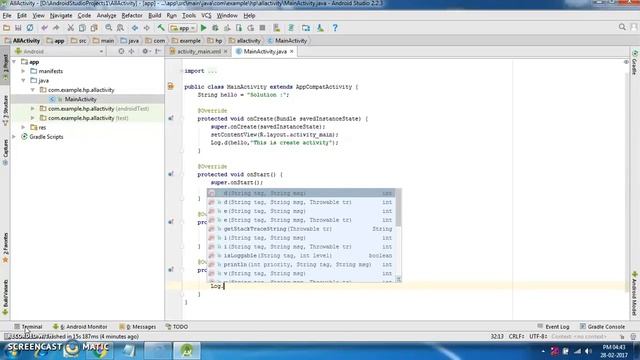640x360 pixels.
Task: Click the Undo arrow icon
Action: coord(44,28)
